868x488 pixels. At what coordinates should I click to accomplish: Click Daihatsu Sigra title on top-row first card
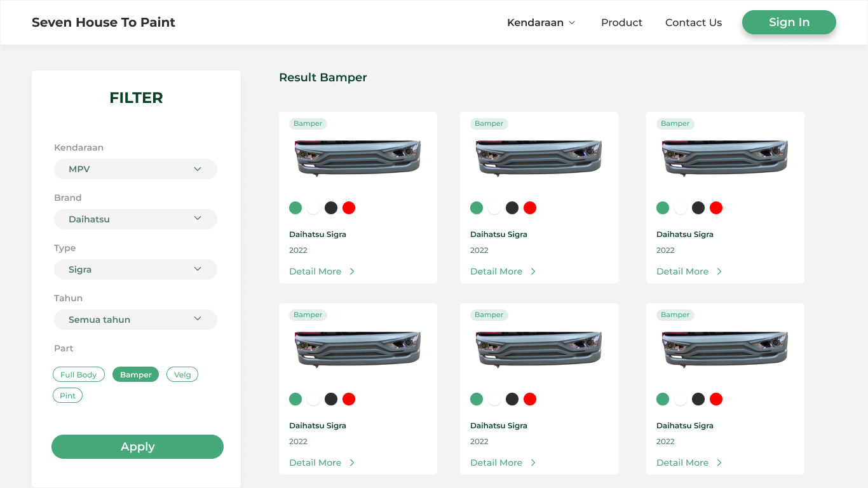318,234
